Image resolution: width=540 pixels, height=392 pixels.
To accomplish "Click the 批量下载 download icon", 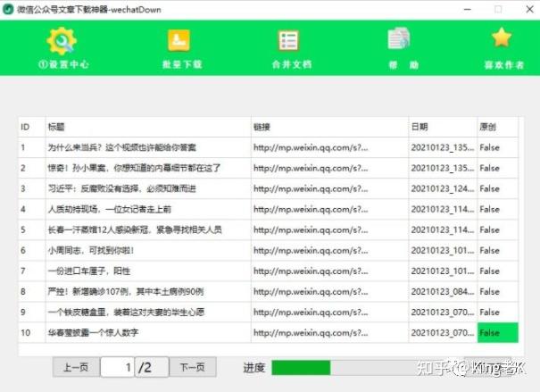I will [179, 40].
